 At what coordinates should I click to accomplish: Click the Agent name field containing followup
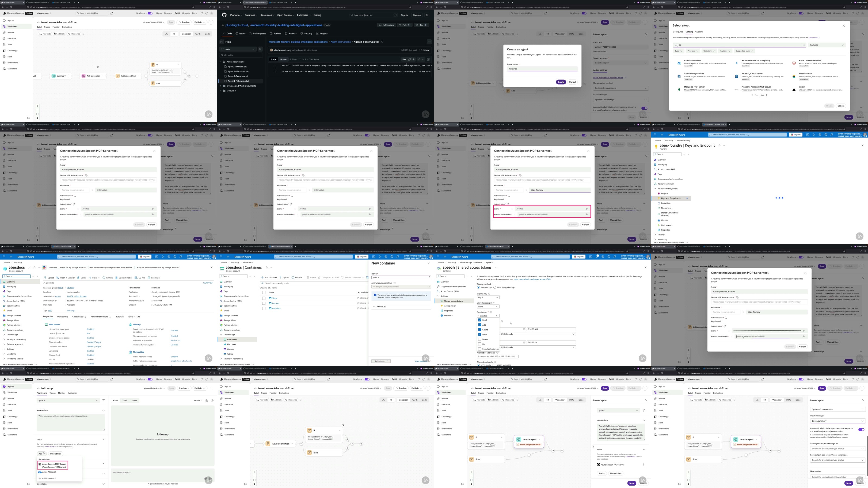542,69
